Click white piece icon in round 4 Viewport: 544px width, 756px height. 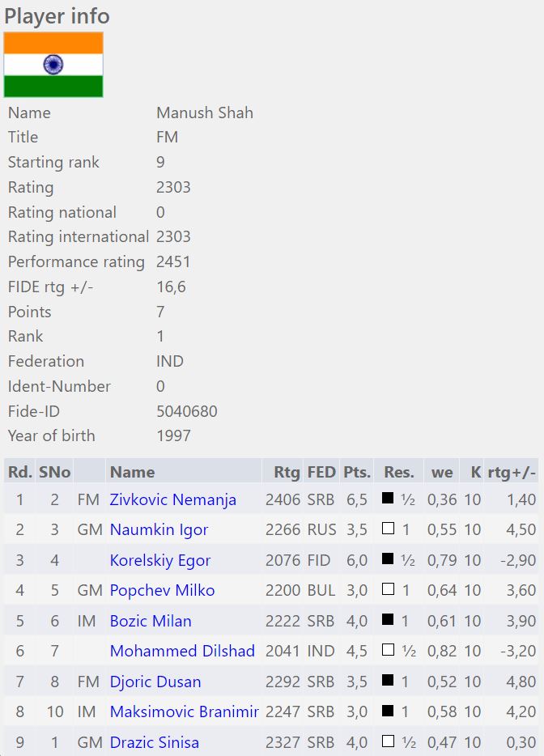click(388, 590)
